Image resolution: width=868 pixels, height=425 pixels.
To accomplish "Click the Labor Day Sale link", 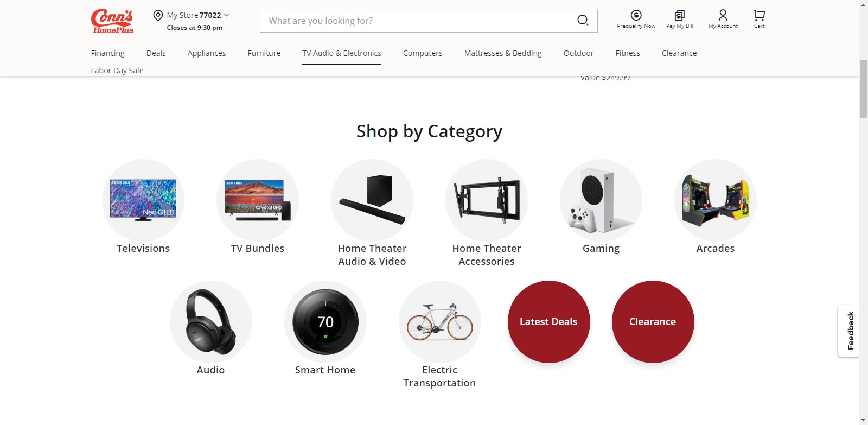I will click(117, 71).
